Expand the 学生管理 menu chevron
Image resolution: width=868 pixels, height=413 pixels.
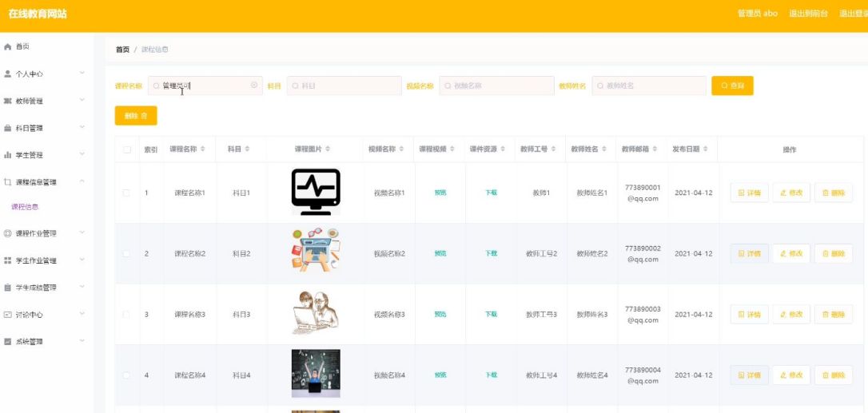coord(82,154)
